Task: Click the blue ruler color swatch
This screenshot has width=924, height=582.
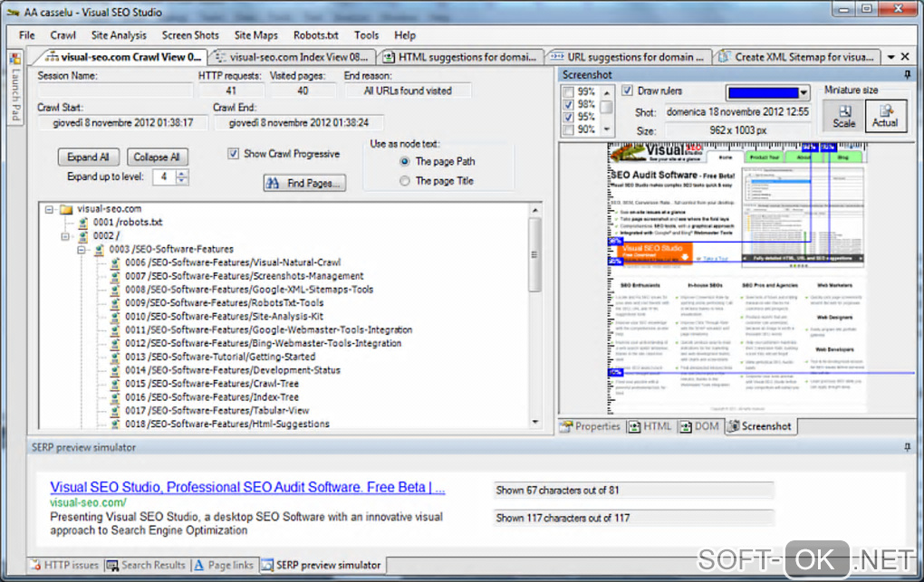Action: (x=763, y=92)
